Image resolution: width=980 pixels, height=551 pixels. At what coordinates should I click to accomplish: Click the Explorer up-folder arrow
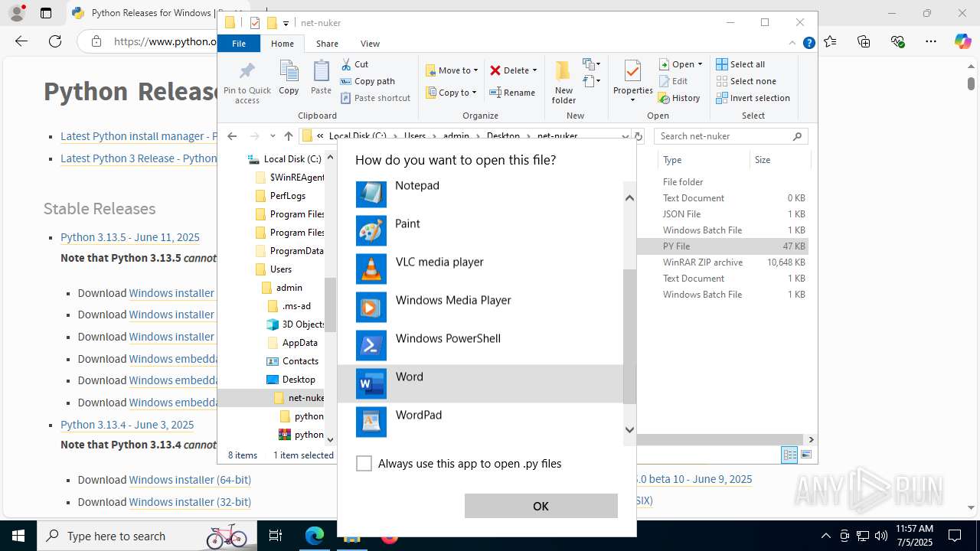tap(288, 136)
